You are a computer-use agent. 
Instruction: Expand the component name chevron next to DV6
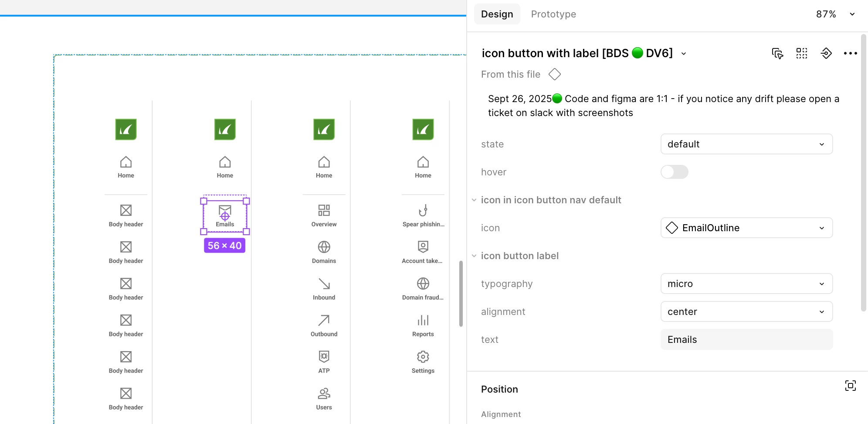click(x=684, y=54)
